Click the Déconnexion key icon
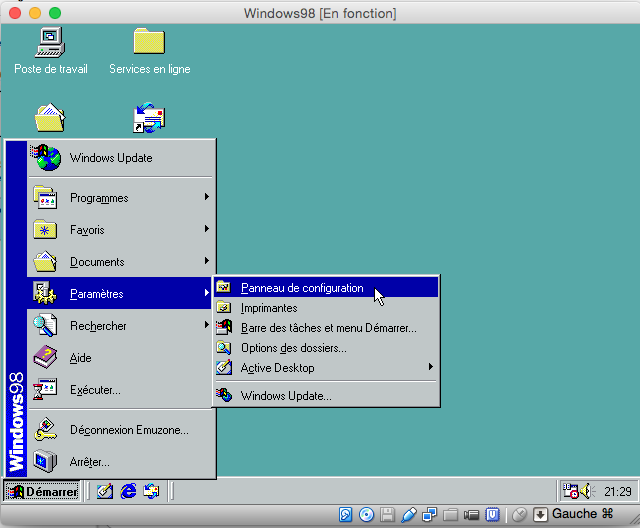The image size is (640, 528). [45, 429]
